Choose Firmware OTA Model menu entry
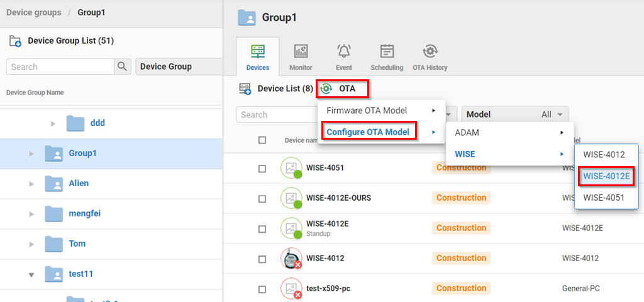 [x=367, y=111]
